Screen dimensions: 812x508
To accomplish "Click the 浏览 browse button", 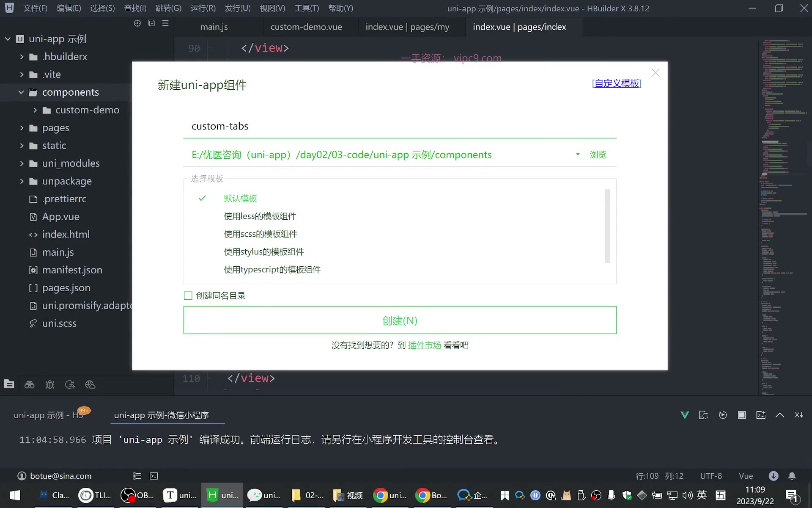I will (598, 155).
